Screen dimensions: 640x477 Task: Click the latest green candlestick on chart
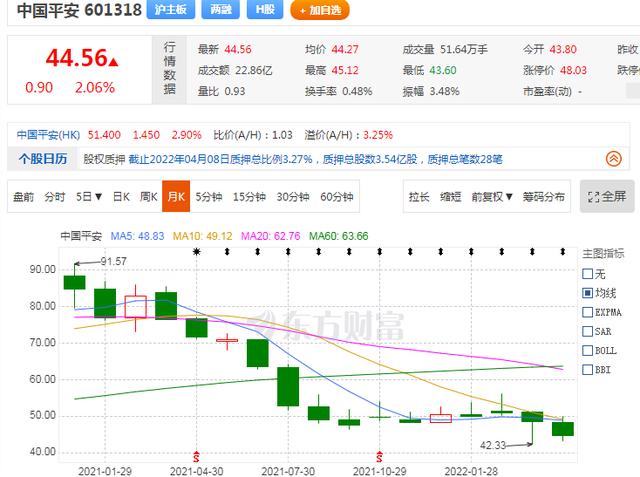point(563,429)
